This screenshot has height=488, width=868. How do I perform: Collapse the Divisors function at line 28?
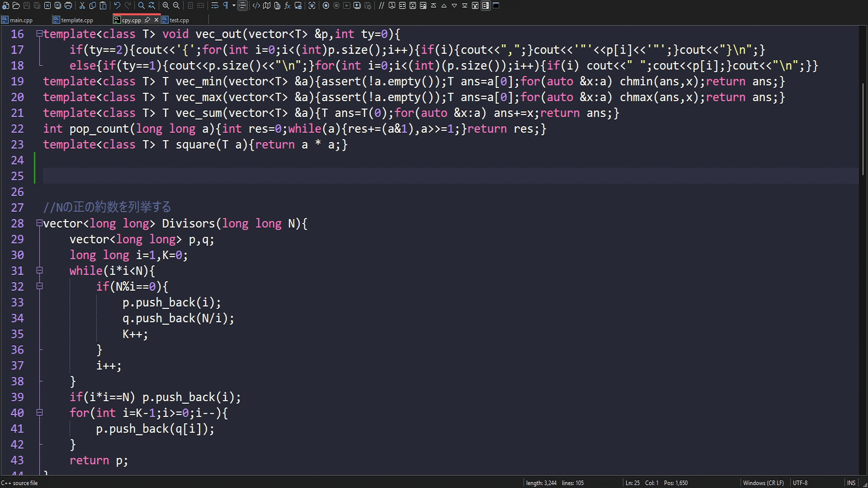(39, 223)
